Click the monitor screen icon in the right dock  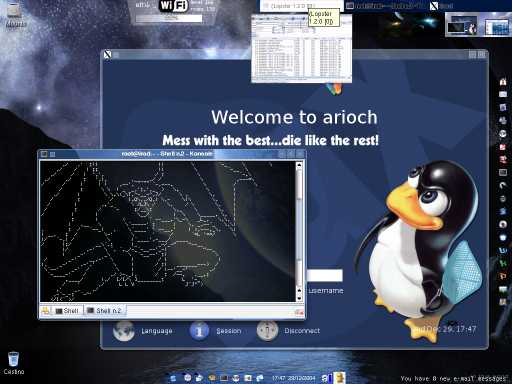503,172
